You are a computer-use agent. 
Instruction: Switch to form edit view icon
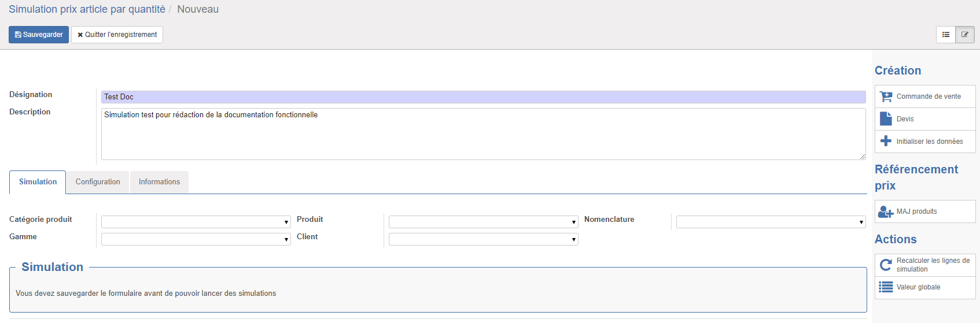pos(965,35)
